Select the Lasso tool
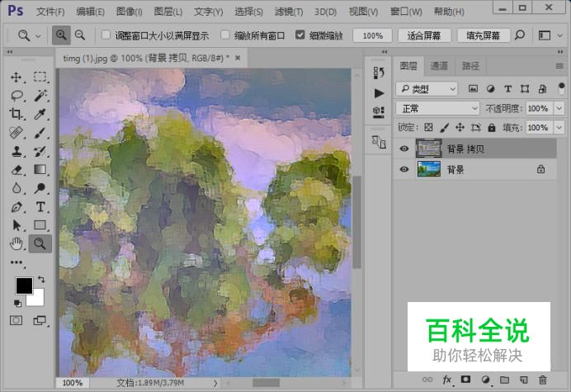 tap(16, 96)
